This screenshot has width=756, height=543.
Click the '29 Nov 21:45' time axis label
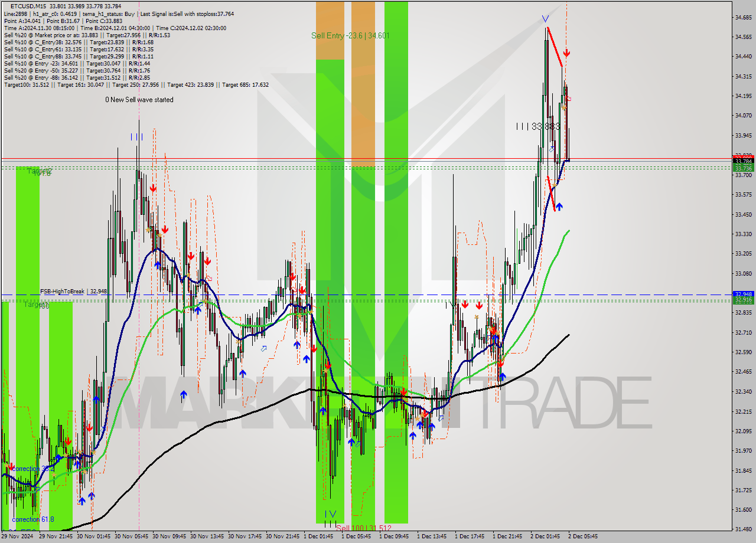57,537
